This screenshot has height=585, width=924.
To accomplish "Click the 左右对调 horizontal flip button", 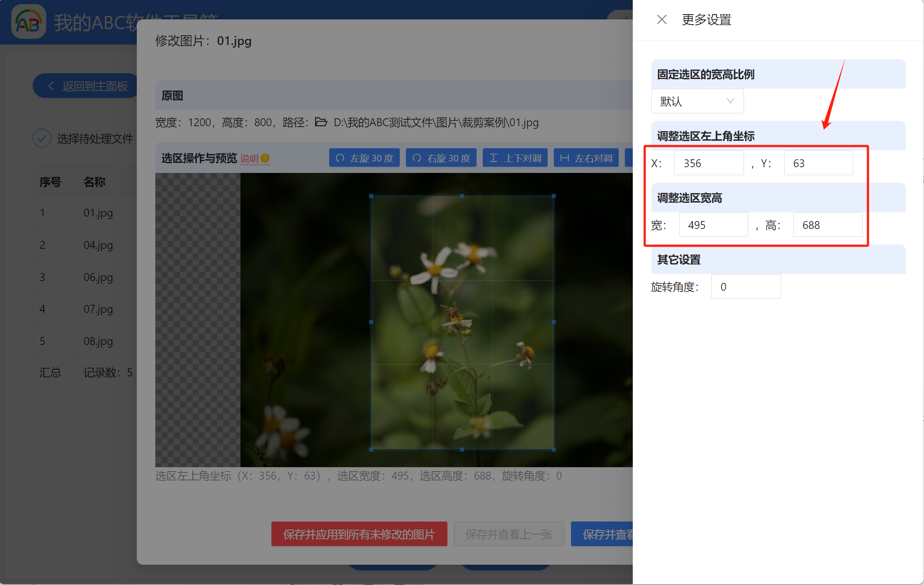I will [586, 158].
